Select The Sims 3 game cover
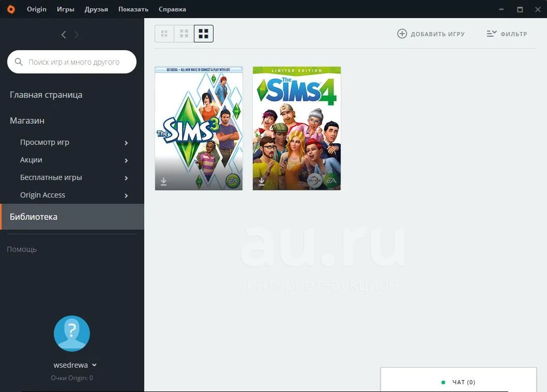The image size is (547, 392). point(199,128)
